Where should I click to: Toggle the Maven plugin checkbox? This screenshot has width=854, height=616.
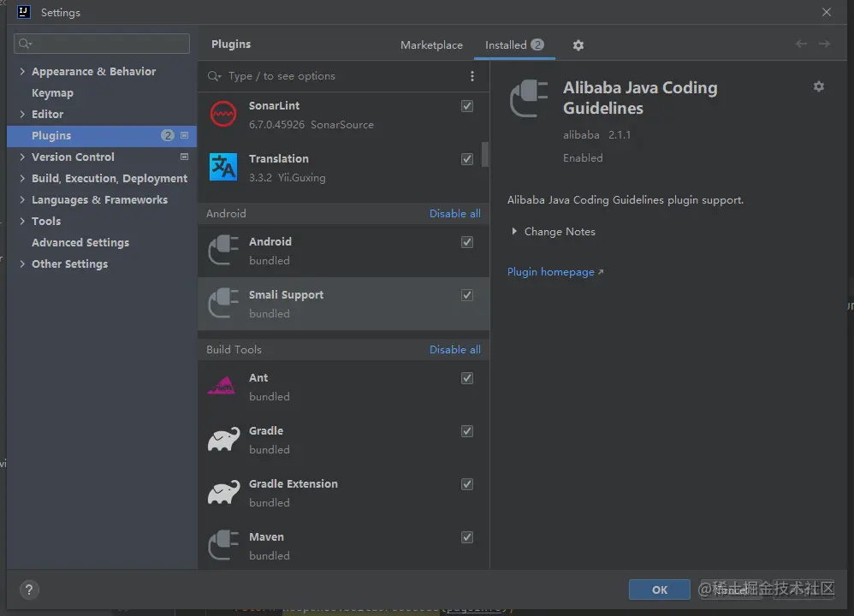467,537
